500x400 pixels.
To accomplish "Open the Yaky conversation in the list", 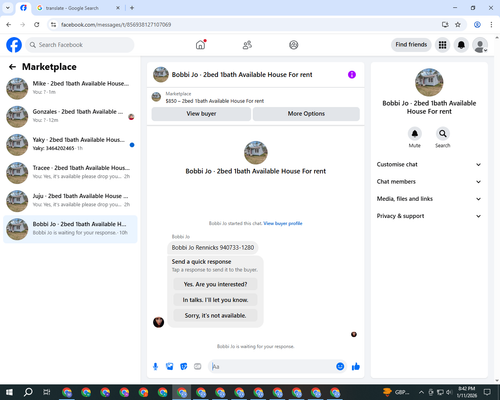I will 70,145.
